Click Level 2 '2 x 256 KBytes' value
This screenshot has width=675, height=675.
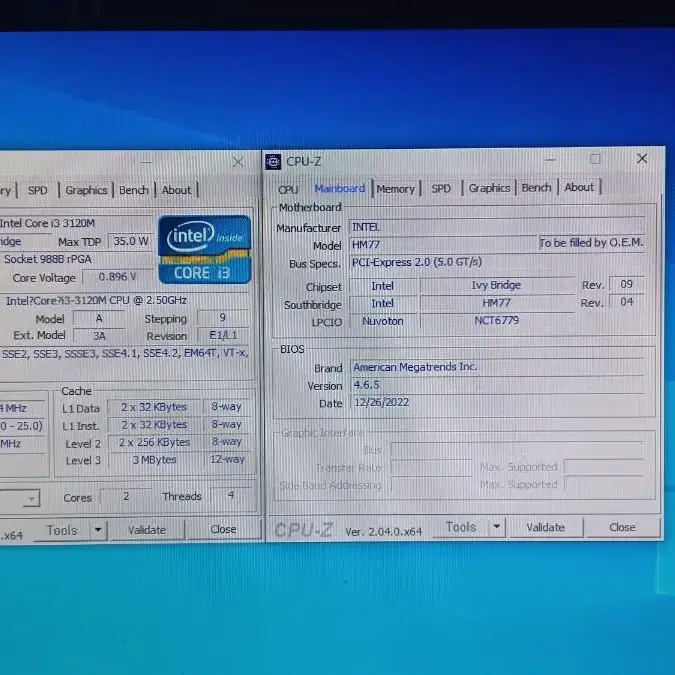pos(154,443)
